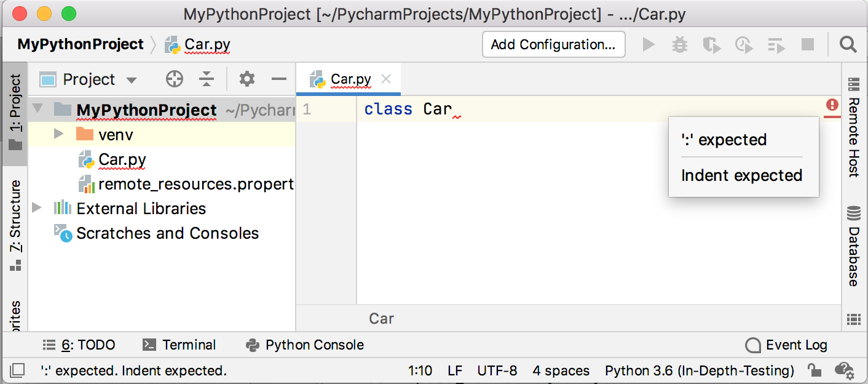This screenshot has width=868, height=384.
Task: Open the Python Console tool window
Action: 304,345
